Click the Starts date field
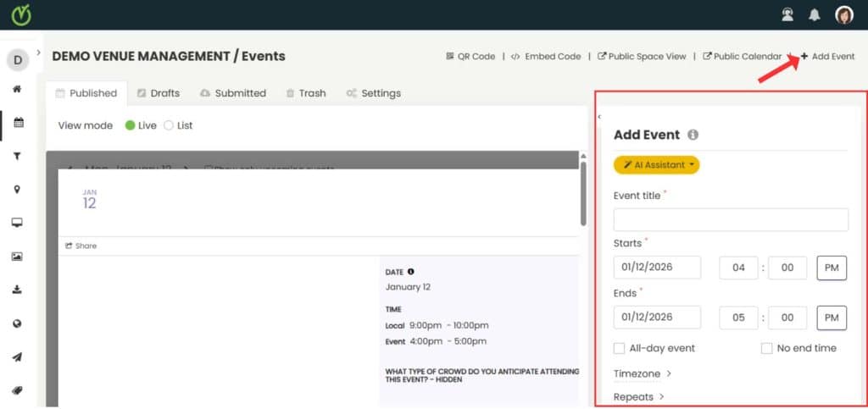The image size is (868, 409). click(657, 268)
